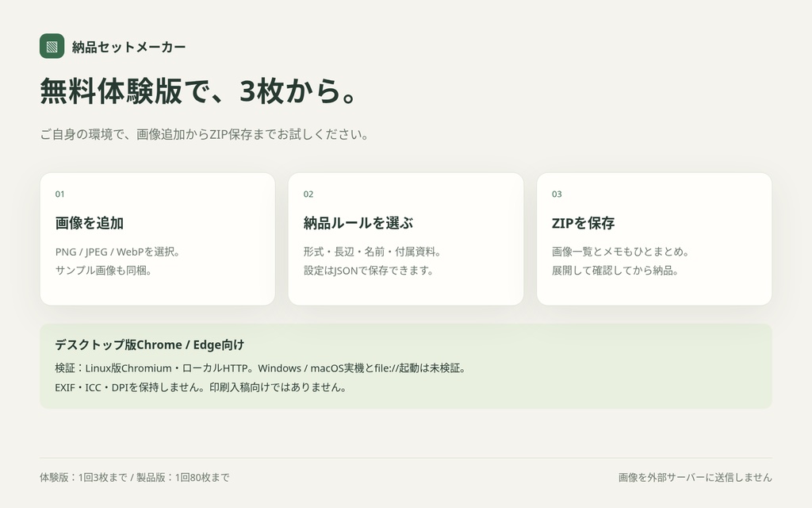Image resolution: width=812 pixels, height=508 pixels.
Task: Click the step number 02 label
Action: [308, 194]
